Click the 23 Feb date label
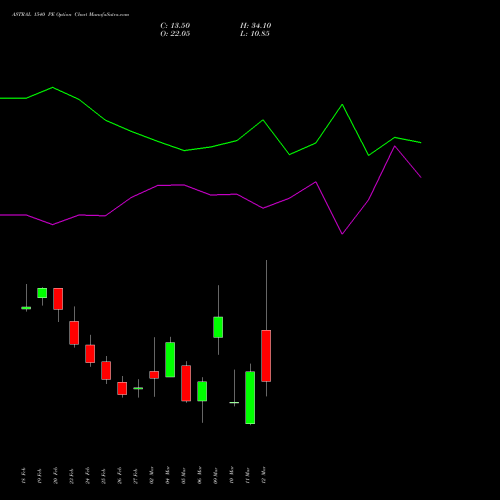The width and height of the screenshot is (500, 500). point(71,476)
